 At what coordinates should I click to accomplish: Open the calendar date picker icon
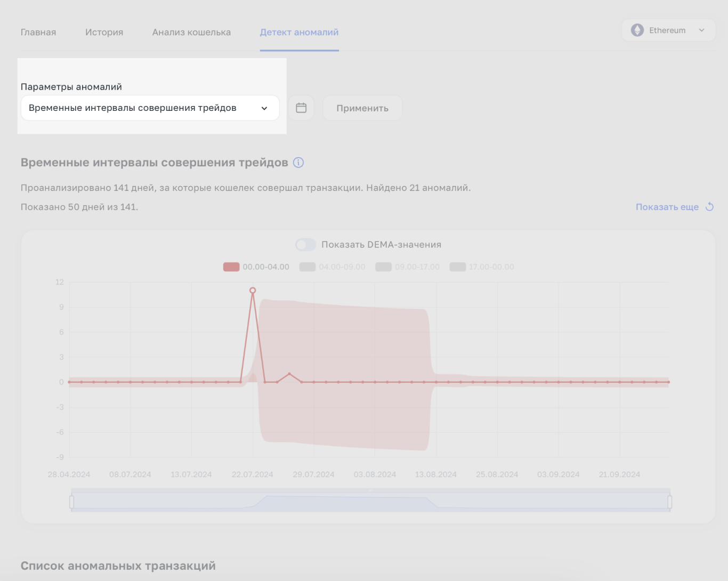coord(301,108)
